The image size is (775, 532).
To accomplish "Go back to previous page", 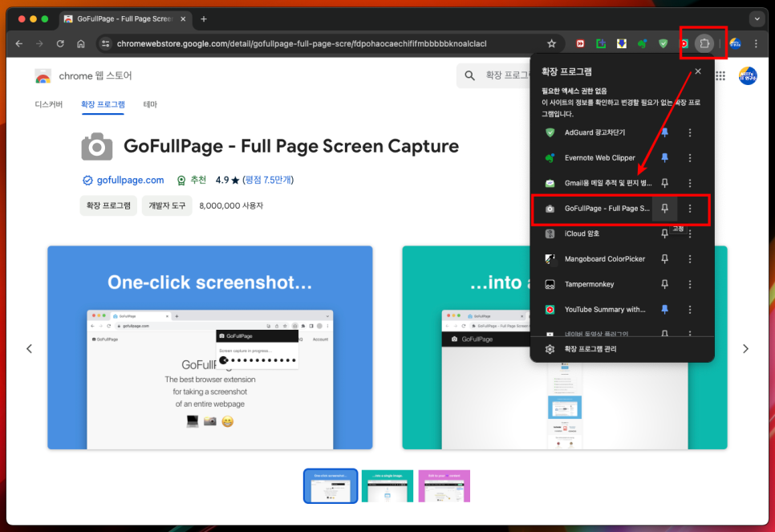I will point(18,43).
